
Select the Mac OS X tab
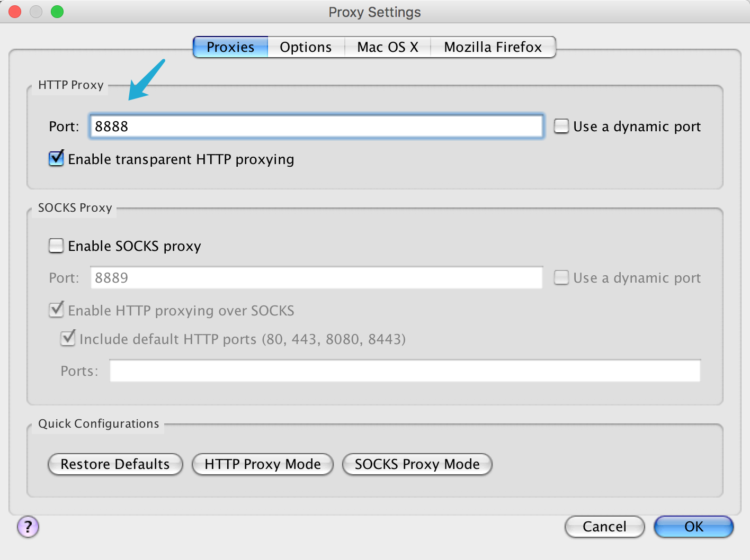pos(388,47)
